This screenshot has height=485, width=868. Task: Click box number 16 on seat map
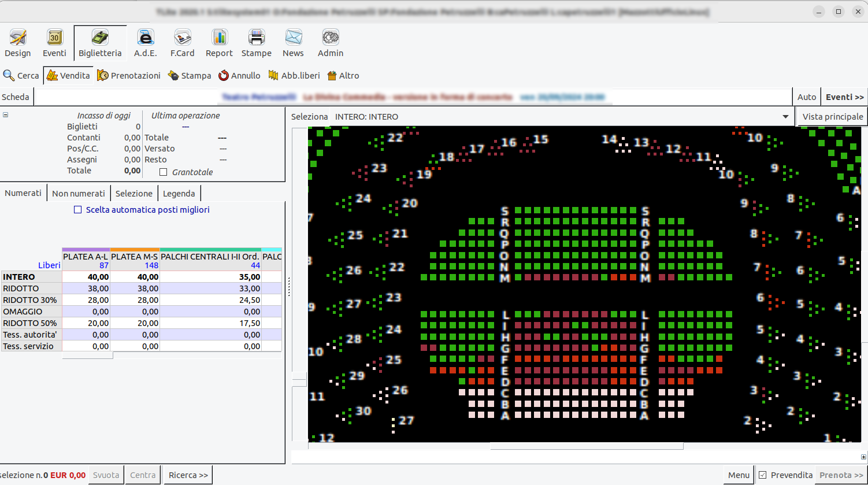click(509, 142)
